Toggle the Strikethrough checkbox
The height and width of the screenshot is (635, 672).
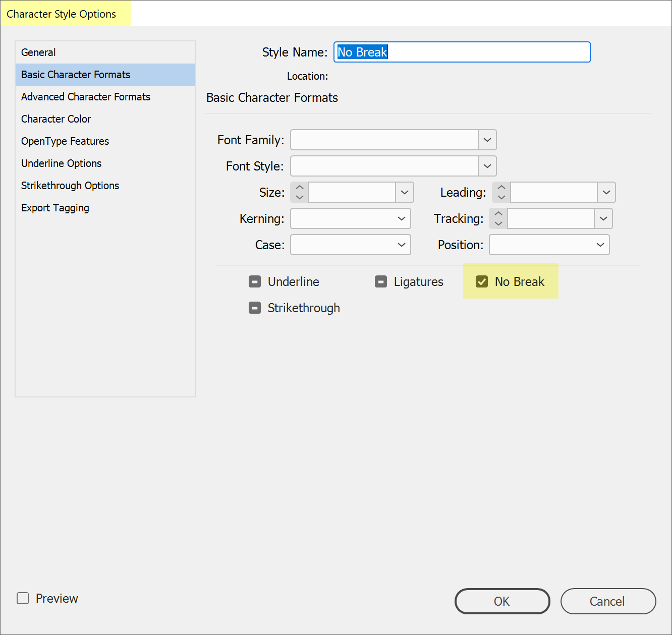(x=255, y=308)
